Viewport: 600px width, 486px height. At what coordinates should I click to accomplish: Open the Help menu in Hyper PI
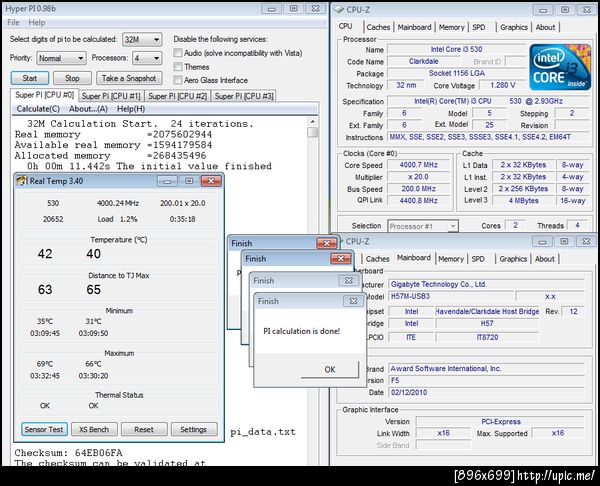pos(37,23)
